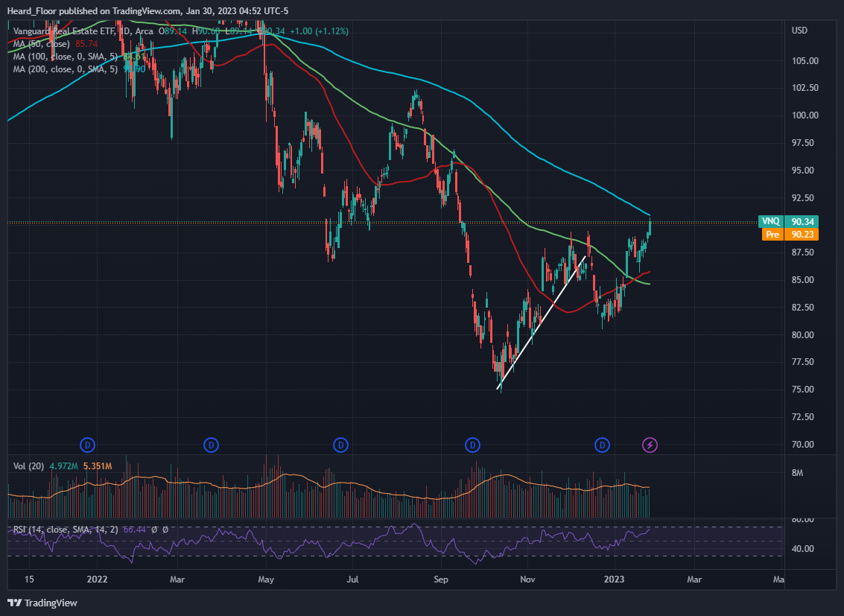Open the dividend marker nearest the Jul label
The height and width of the screenshot is (616, 844).
click(x=340, y=445)
